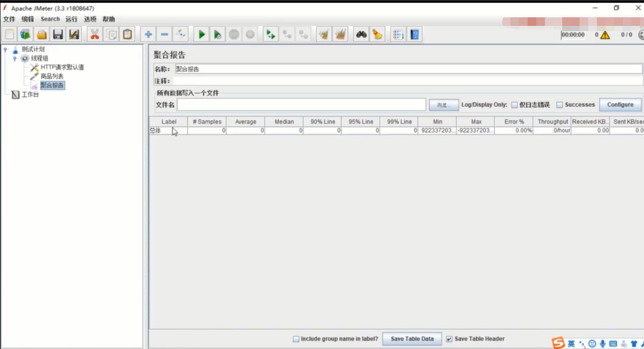
Task: Click the Remote Shutdown All icon
Action: click(x=303, y=35)
